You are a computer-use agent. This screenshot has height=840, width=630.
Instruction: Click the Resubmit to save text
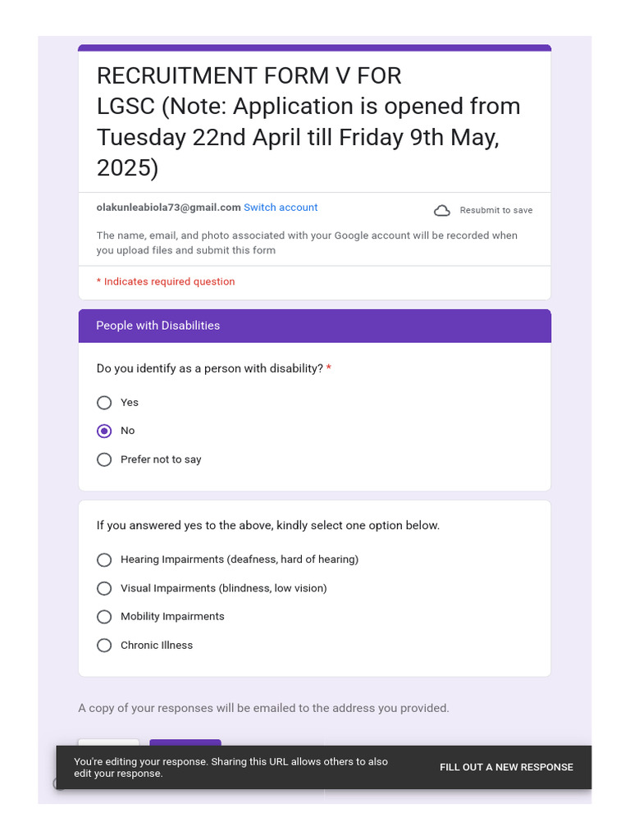tap(496, 211)
